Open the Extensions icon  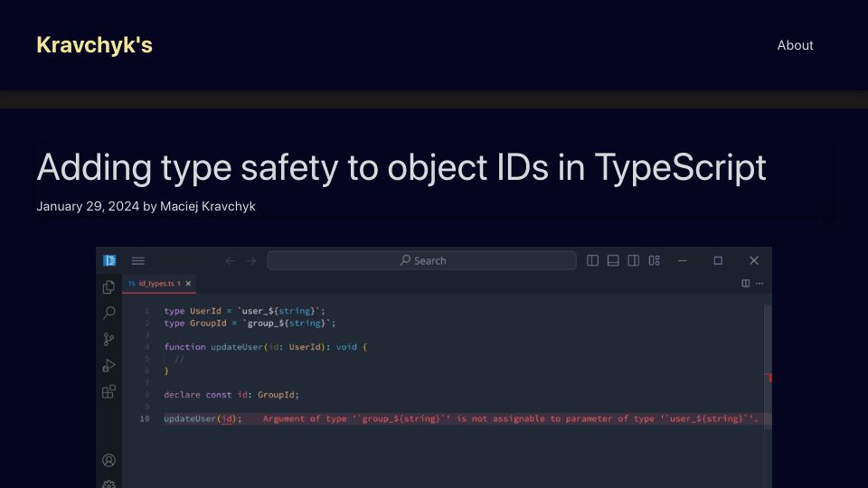pyautogui.click(x=109, y=391)
